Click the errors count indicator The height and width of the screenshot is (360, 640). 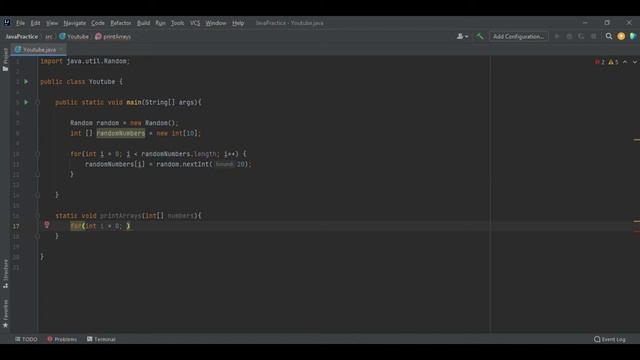[600, 62]
